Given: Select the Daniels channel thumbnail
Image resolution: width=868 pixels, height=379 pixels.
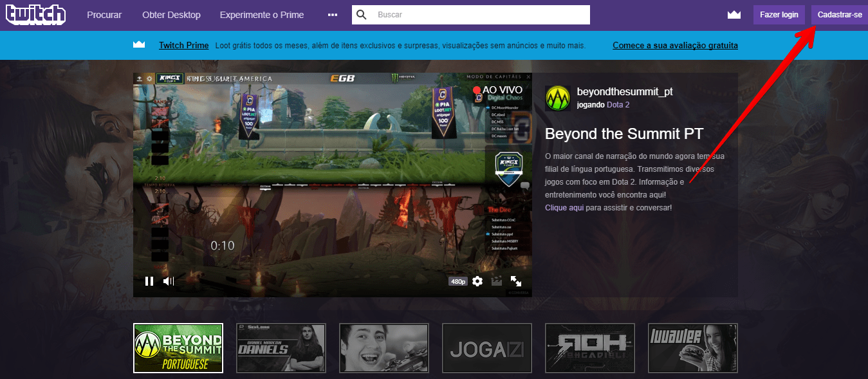Looking at the screenshot, I should click(281, 348).
